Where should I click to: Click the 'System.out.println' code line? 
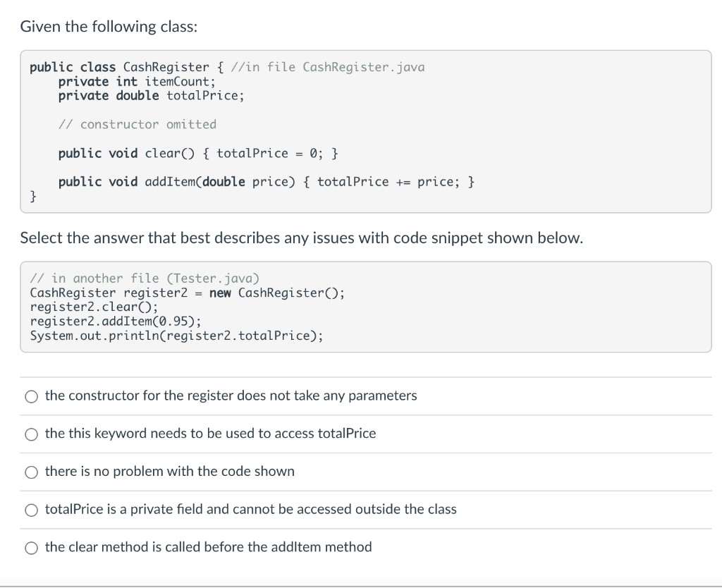[177, 335]
